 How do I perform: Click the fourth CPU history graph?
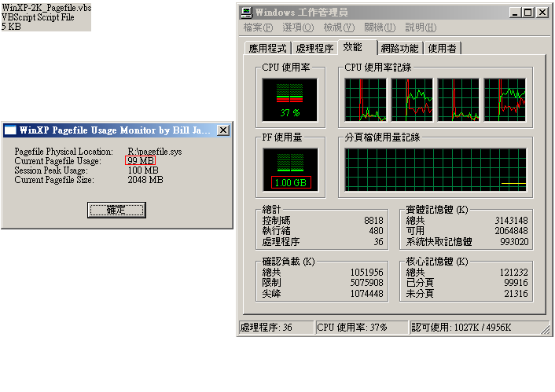coord(505,100)
